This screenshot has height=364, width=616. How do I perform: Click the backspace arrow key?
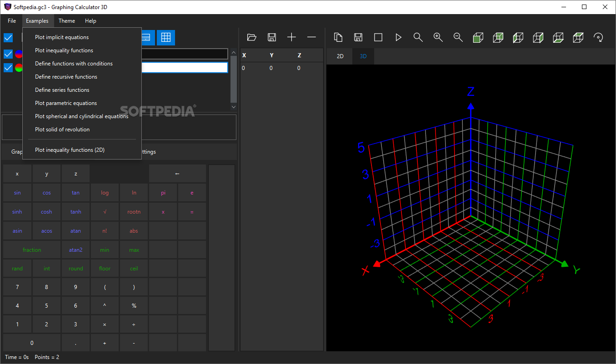coord(177,174)
